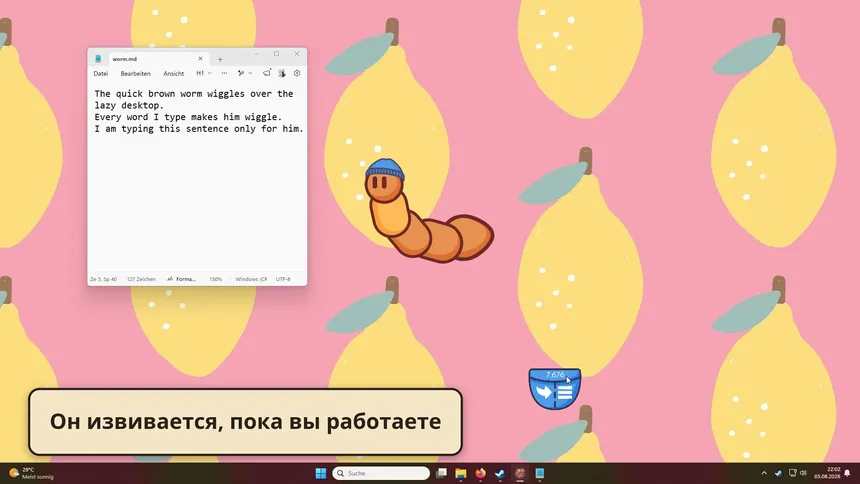Open the network tray icon
Screen dimensions: 860x484
pos(793,473)
